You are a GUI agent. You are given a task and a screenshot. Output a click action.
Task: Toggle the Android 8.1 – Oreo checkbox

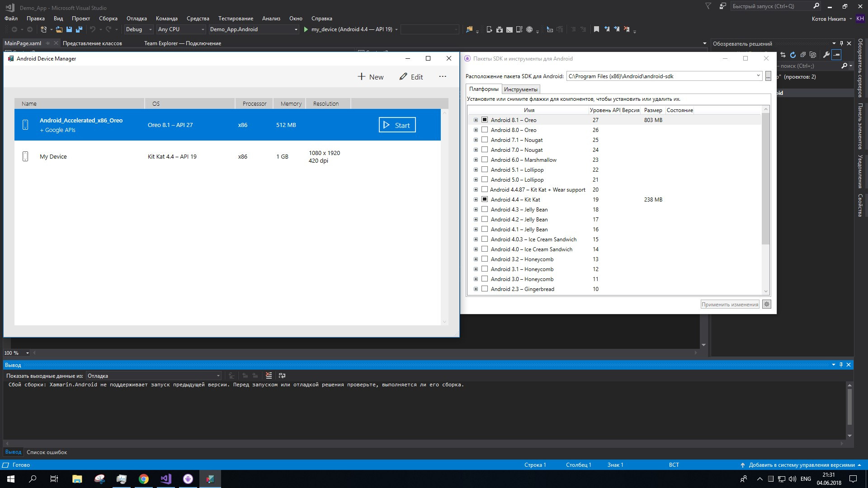click(x=485, y=120)
